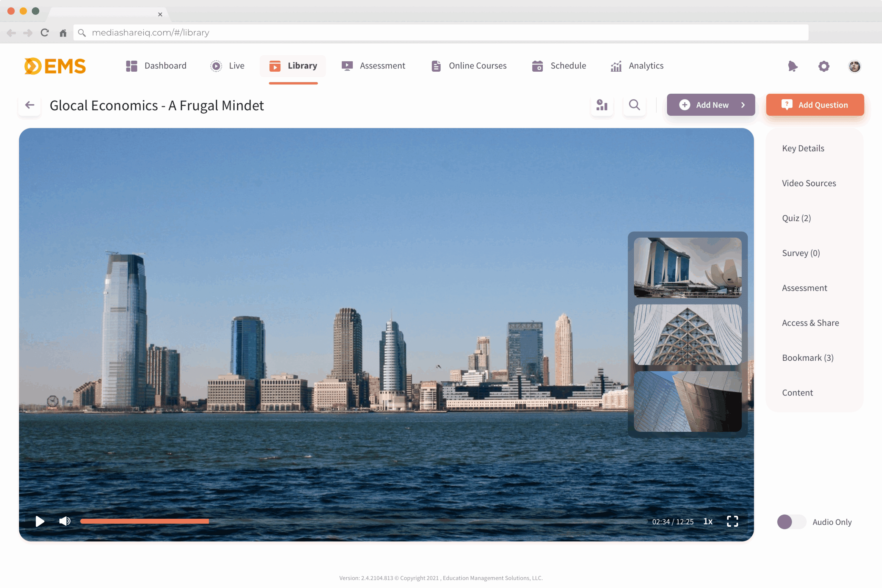Select the Marina Bay Sands thumbnail
Image resolution: width=882 pixels, height=588 pixels.
point(687,267)
